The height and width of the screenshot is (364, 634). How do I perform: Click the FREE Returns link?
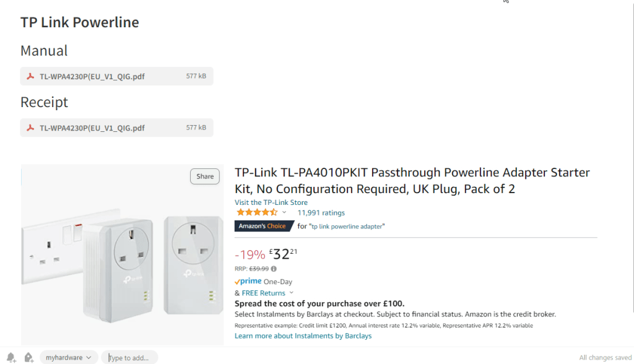[264, 293]
